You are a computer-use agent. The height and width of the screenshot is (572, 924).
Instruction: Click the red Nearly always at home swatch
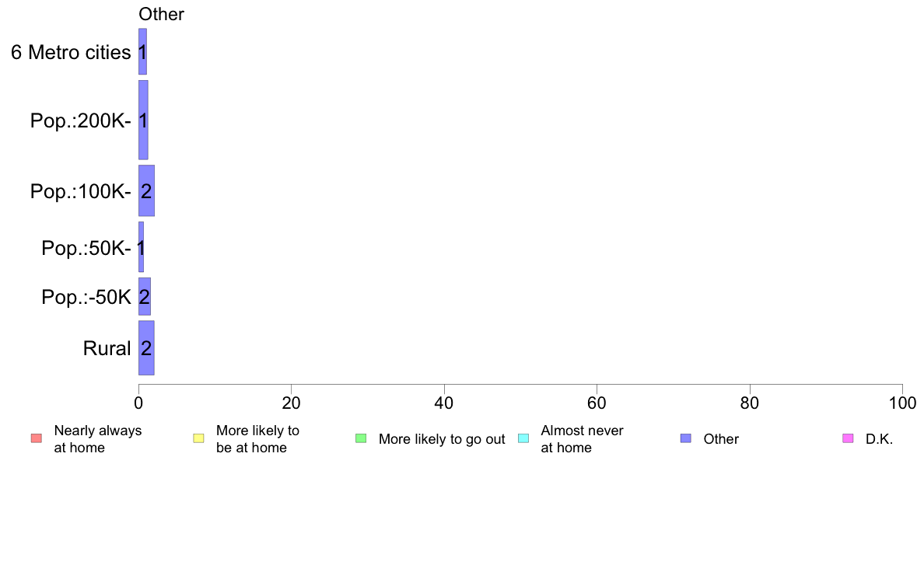click(x=37, y=438)
